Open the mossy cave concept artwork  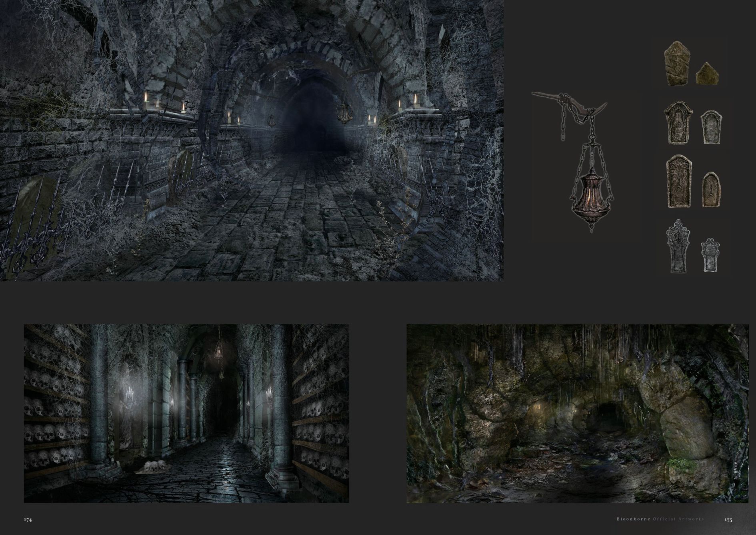(577, 413)
